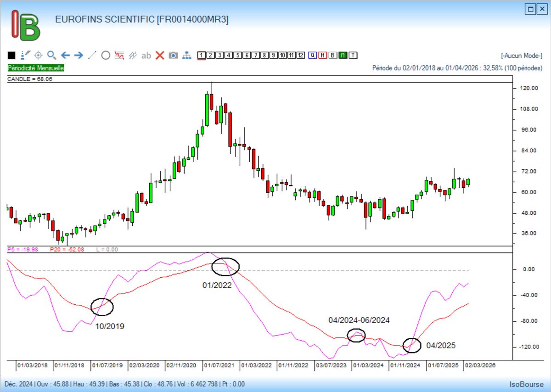The width and height of the screenshot is (551, 392).
Task: Select numbered layout box 8
Action: pos(264,56)
